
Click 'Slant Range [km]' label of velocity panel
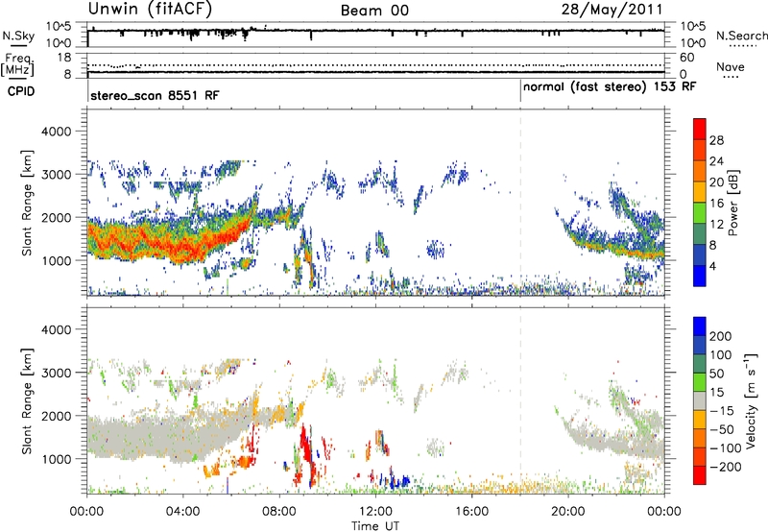click(x=27, y=400)
